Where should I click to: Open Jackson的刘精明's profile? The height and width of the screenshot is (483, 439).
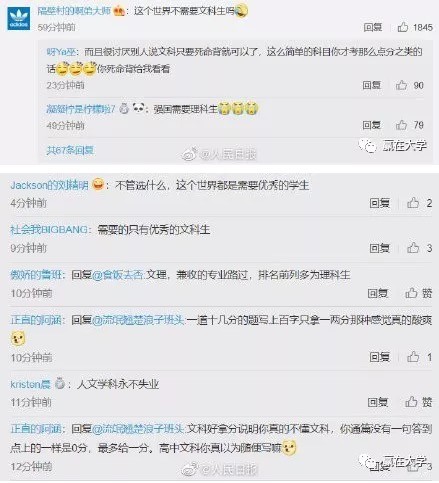(x=49, y=185)
